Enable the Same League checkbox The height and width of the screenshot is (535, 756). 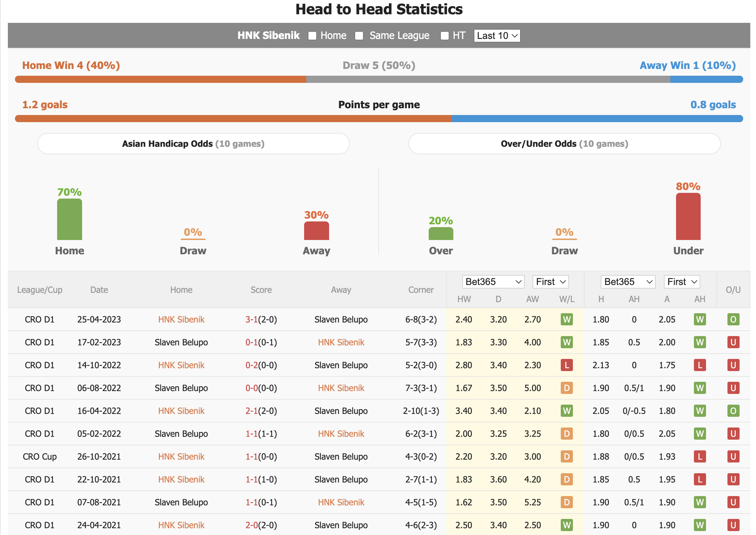(x=359, y=36)
